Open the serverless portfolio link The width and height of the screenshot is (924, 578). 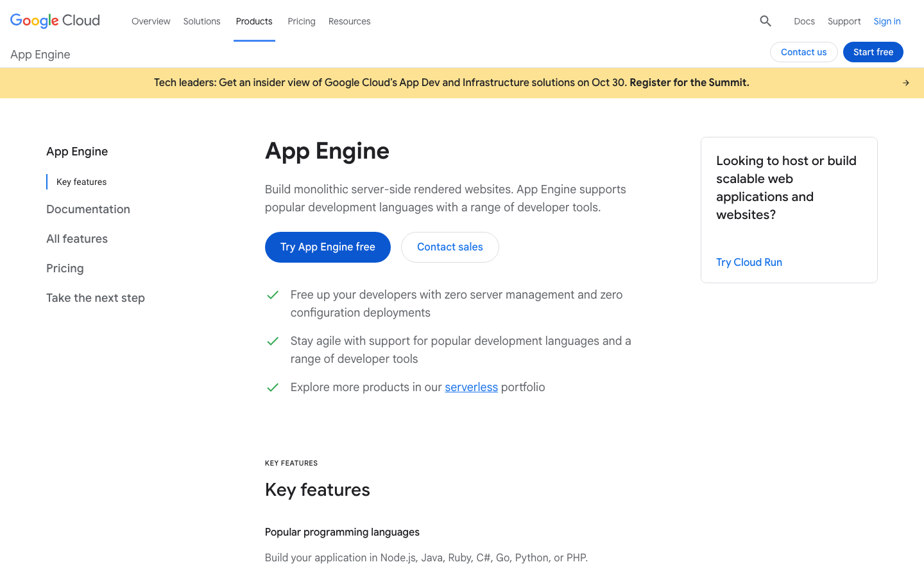471,387
